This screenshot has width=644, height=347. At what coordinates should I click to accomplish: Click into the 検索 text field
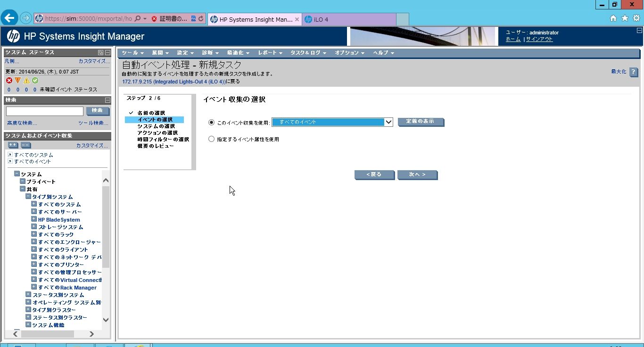pyautogui.click(x=45, y=111)
